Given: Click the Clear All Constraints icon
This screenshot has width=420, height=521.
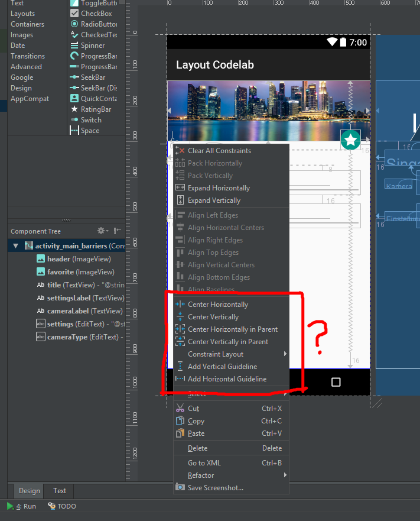Looking at the screenshot, I should click(180, 151).
